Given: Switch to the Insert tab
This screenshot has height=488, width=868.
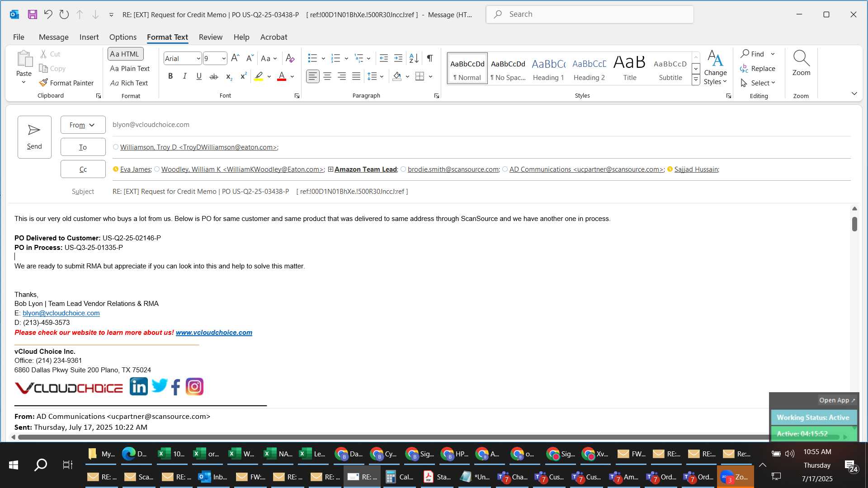Looking at the screenshot, I should tap(89, 37).
